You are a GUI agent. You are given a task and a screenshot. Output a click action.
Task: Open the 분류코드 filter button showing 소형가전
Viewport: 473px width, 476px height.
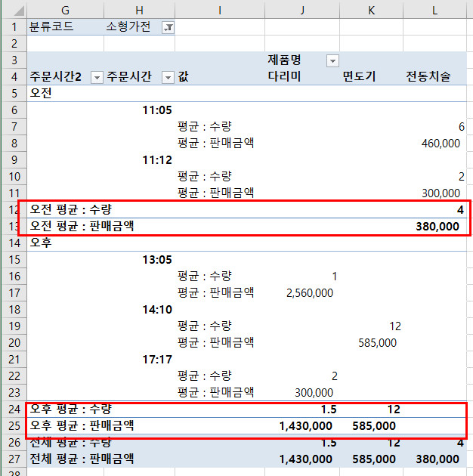[x=168, y=27]
